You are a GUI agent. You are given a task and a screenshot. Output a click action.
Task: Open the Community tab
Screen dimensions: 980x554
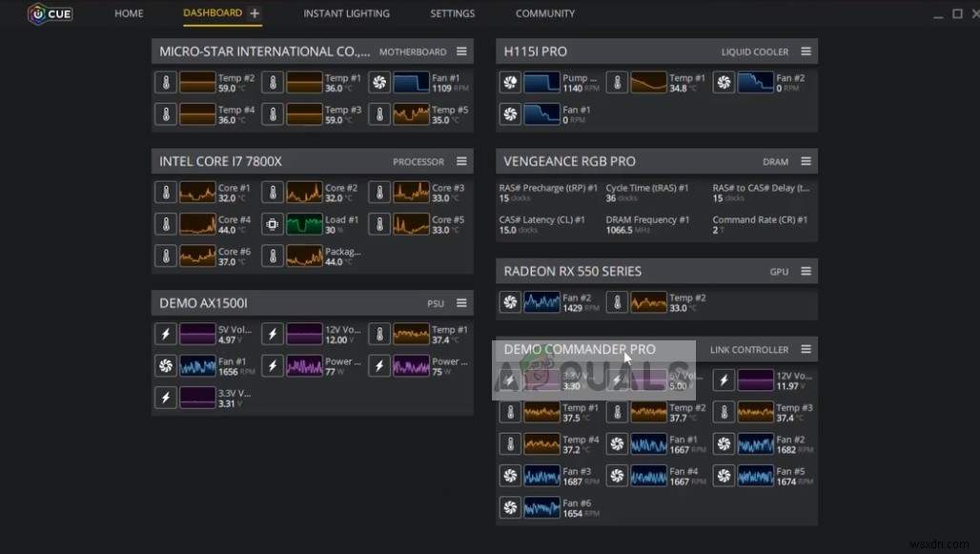[545, 13]
